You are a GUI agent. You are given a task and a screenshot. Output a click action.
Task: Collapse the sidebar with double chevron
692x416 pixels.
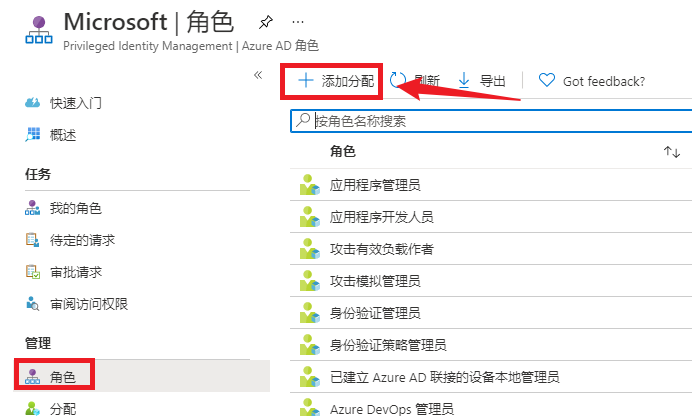click(x=257, y=75)
